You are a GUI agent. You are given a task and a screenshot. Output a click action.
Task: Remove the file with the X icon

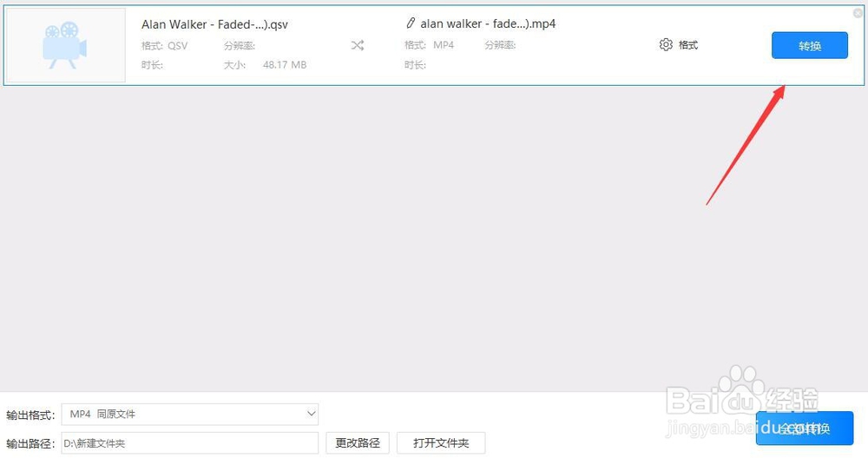point(858,13)
